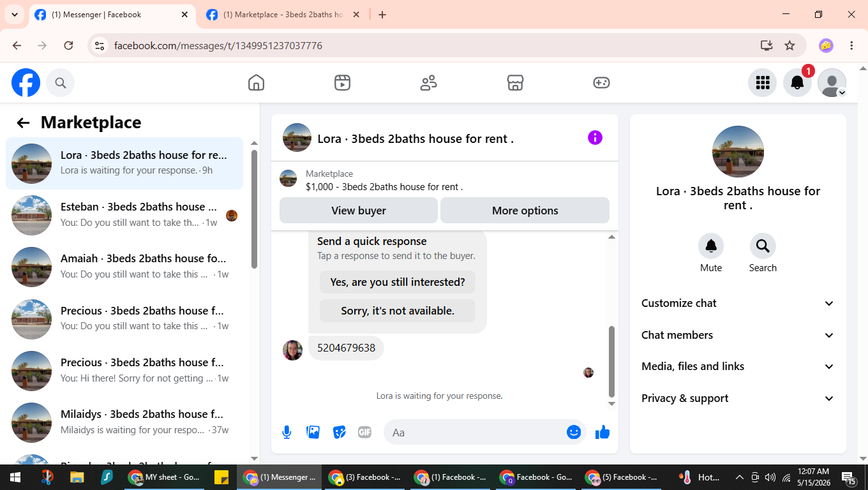
Task: Open the Milaidys conversation
Action: pos(124,422)
